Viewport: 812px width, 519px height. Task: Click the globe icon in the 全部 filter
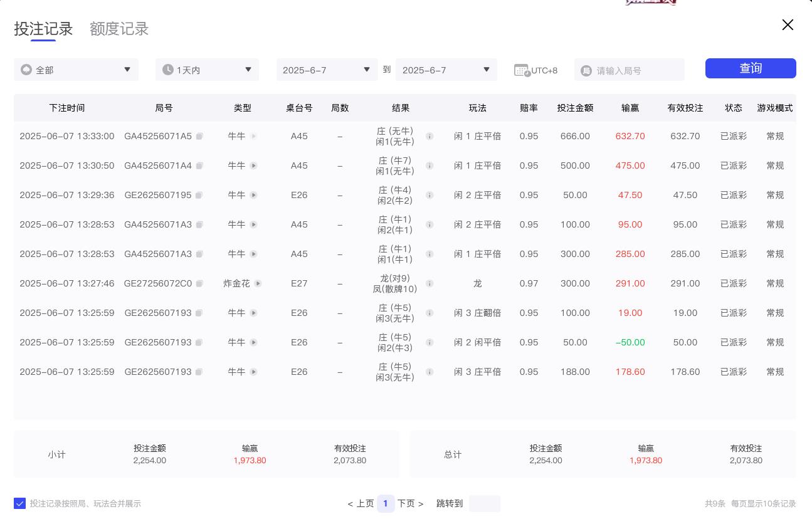pos(26,70)
